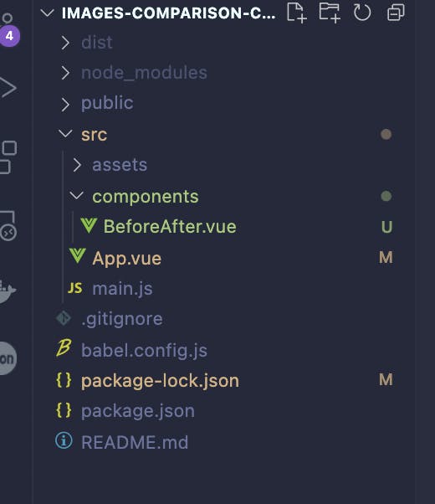Refresh the Explorer file tree
The width and height of the screenshot is (435, 504).
(x=362, y=13)
